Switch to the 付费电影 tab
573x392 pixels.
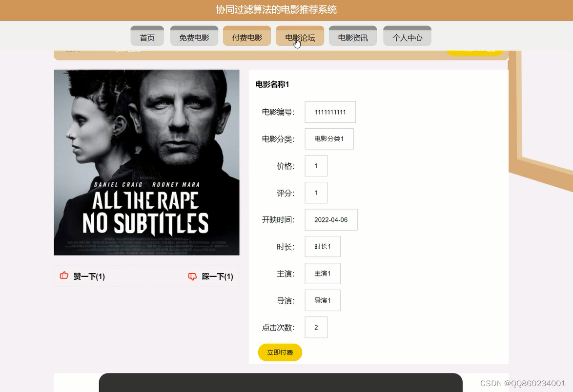247,36
